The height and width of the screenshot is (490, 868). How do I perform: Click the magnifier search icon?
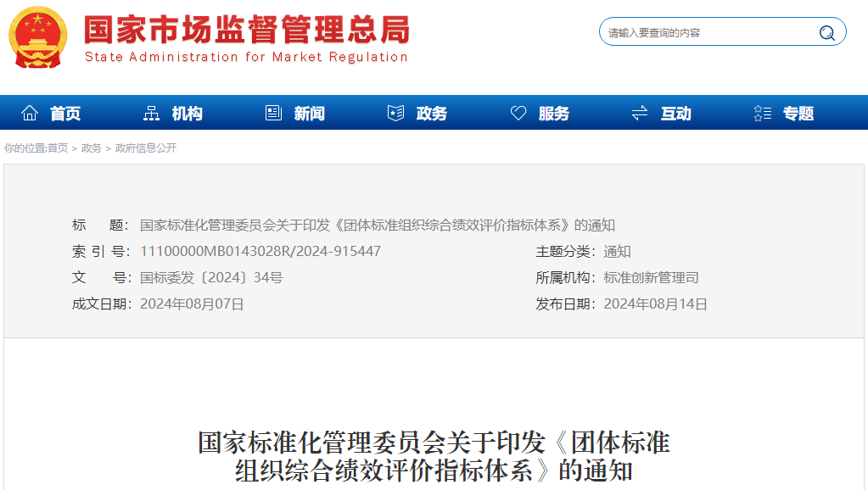(826, 33)
